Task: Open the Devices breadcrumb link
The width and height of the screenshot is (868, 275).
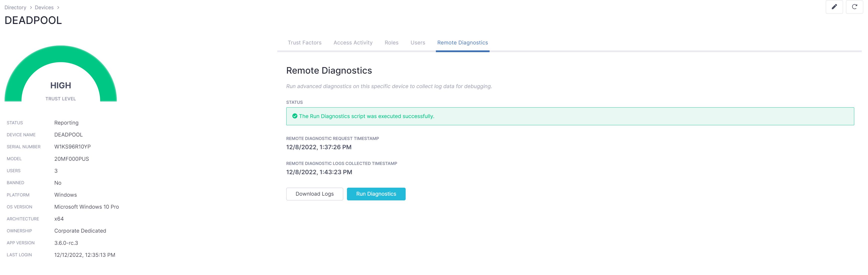Action: 44,7
